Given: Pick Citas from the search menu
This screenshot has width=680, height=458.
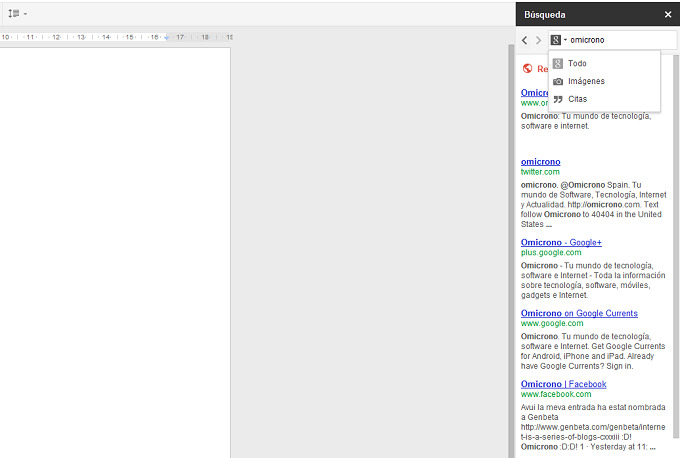Looking at the screenshot, I should 578,99.
